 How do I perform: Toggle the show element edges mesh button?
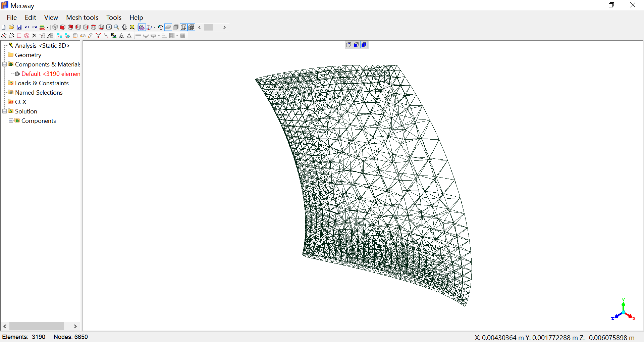point(191,27)
